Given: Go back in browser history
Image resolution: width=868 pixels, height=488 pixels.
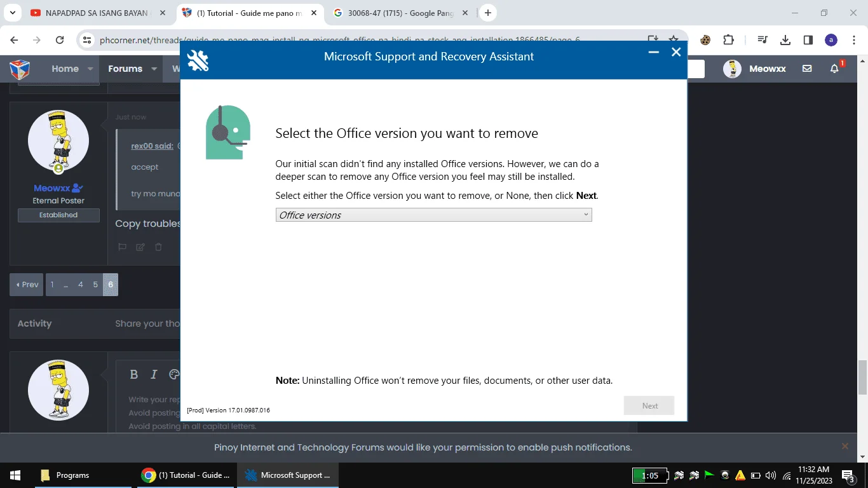Looking at the screenshot, I should (14, 40).
